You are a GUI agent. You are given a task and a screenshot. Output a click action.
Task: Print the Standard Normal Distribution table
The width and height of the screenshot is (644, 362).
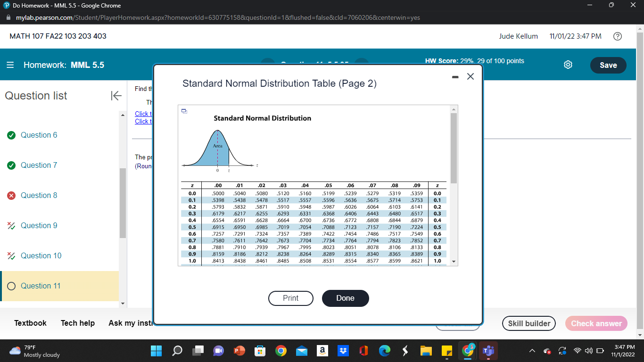click(290, 298)
